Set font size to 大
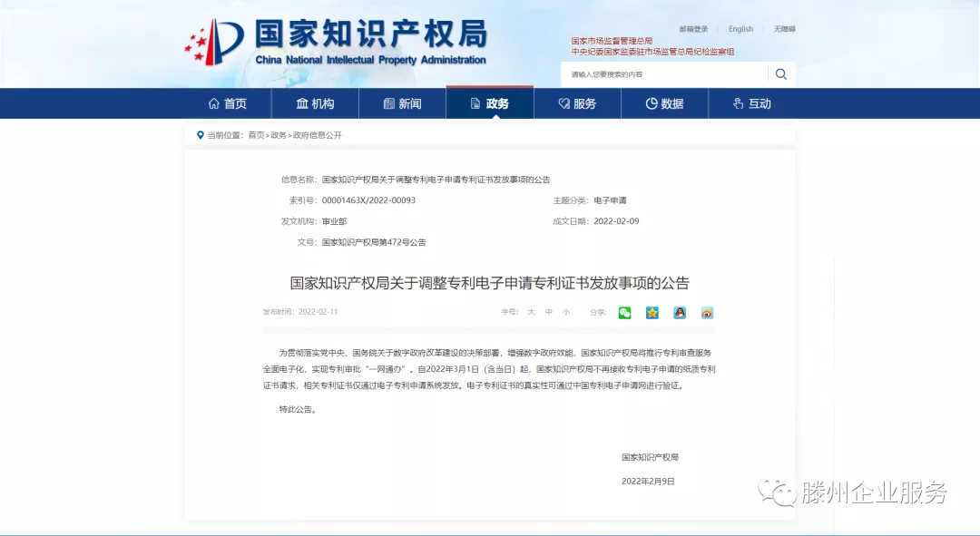Screen dimensions: 980x536 (531, 312)
